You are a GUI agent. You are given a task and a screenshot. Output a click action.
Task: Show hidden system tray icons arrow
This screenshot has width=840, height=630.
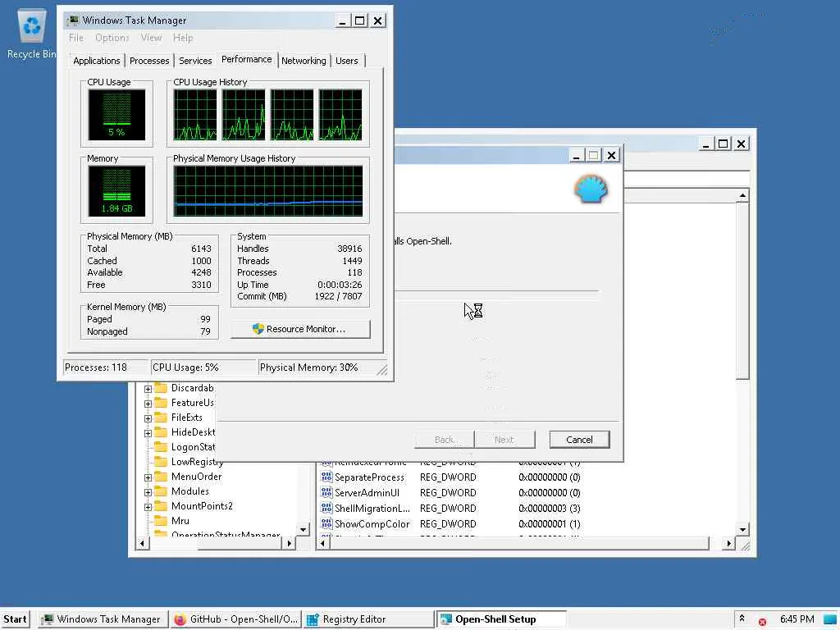pos(742,619)
